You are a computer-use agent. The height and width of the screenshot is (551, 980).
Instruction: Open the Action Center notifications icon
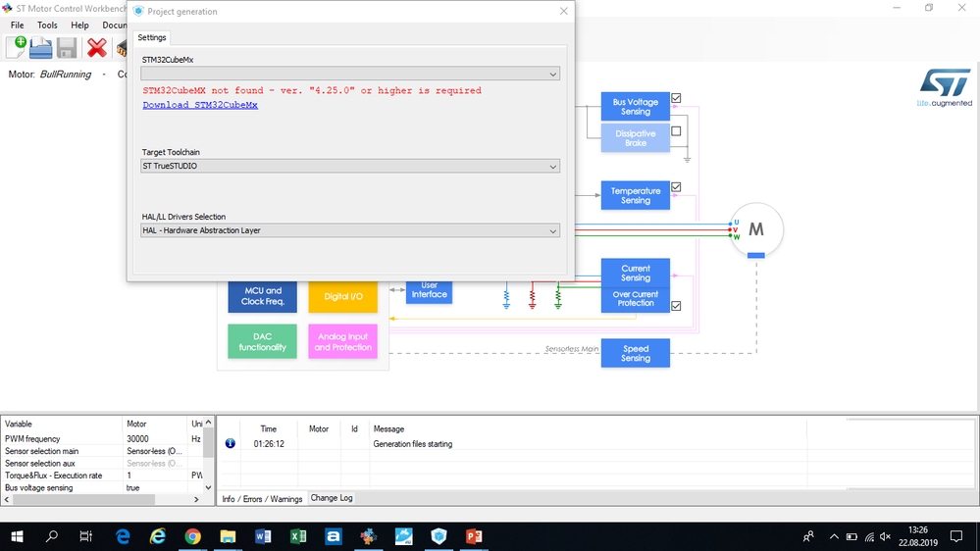pos(956,536)
